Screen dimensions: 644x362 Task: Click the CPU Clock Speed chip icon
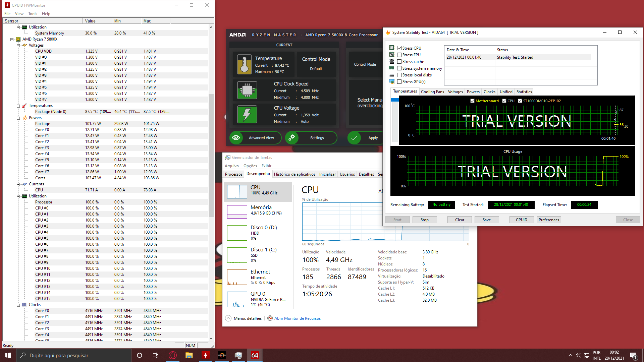247,90
